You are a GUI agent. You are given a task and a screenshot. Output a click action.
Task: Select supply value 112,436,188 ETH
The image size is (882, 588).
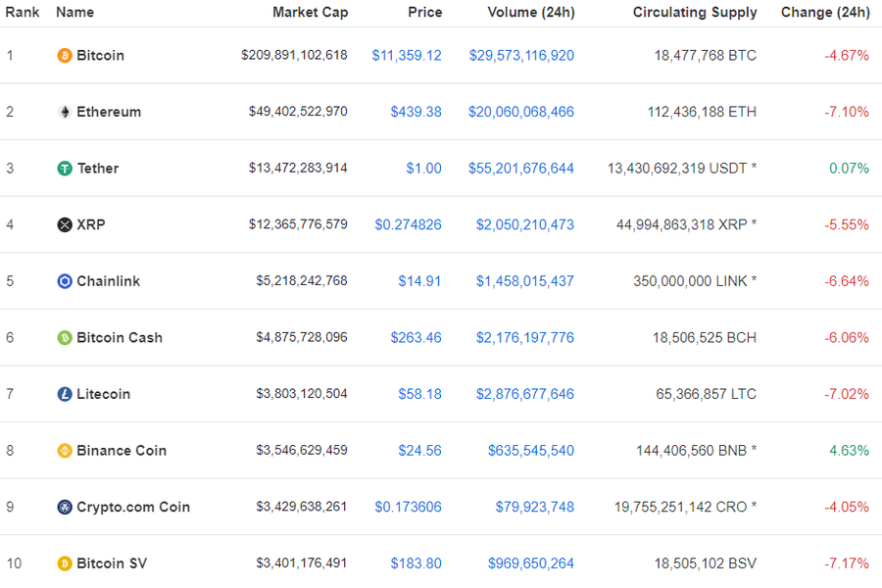coord(702,112)
